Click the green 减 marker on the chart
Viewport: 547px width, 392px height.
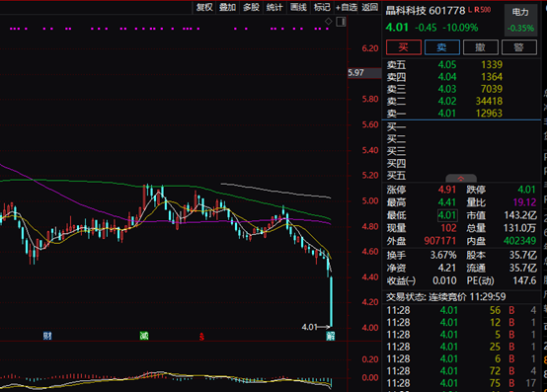point(144,336)
